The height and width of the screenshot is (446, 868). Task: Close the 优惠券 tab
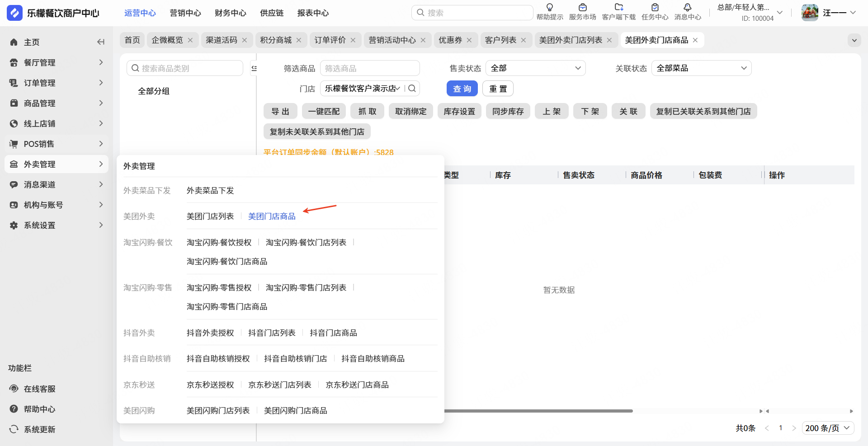[x=469, y=40]
